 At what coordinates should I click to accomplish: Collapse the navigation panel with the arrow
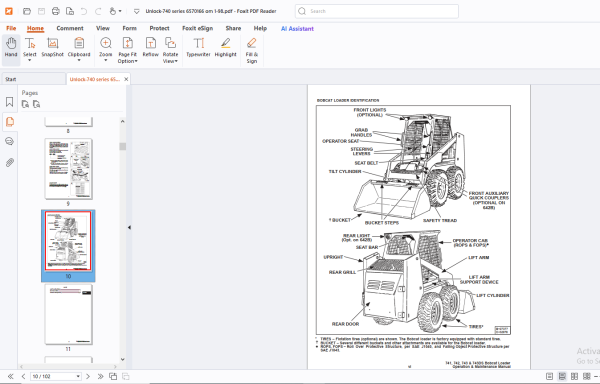click(129, 227)
